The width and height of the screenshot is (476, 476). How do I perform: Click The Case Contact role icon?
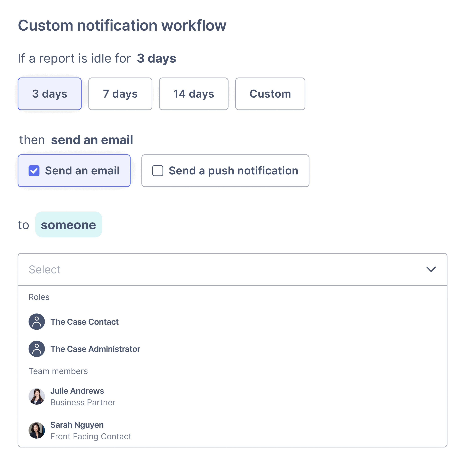36,322
